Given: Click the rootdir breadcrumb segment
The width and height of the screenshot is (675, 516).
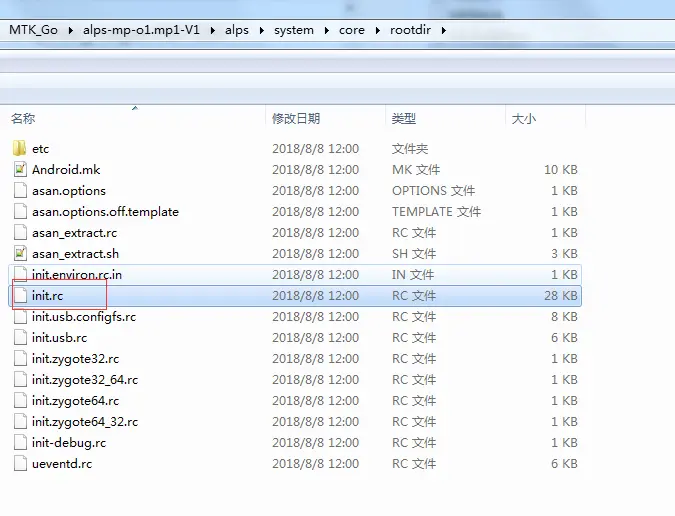Looking at the screenshot, I should click(410, 30).
